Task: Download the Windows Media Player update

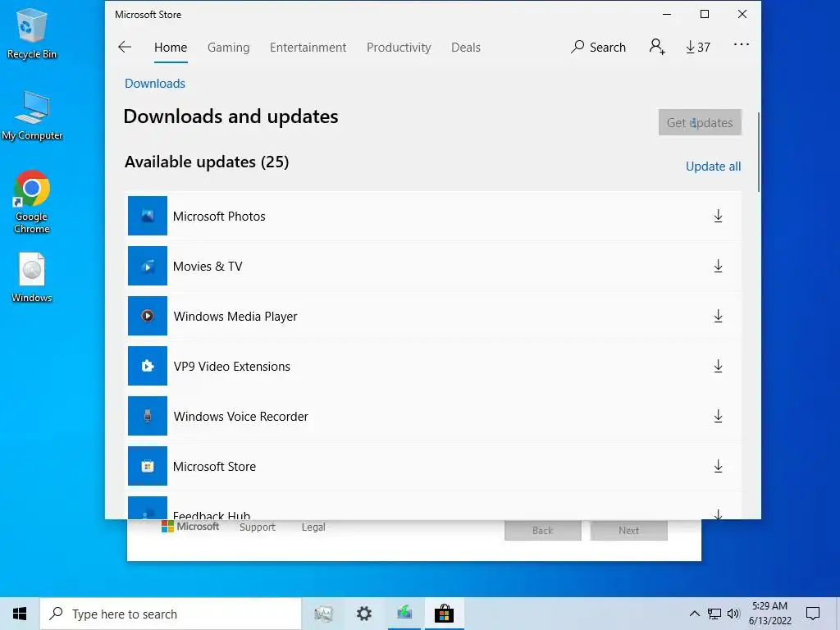Action: [x=718, y=316]
